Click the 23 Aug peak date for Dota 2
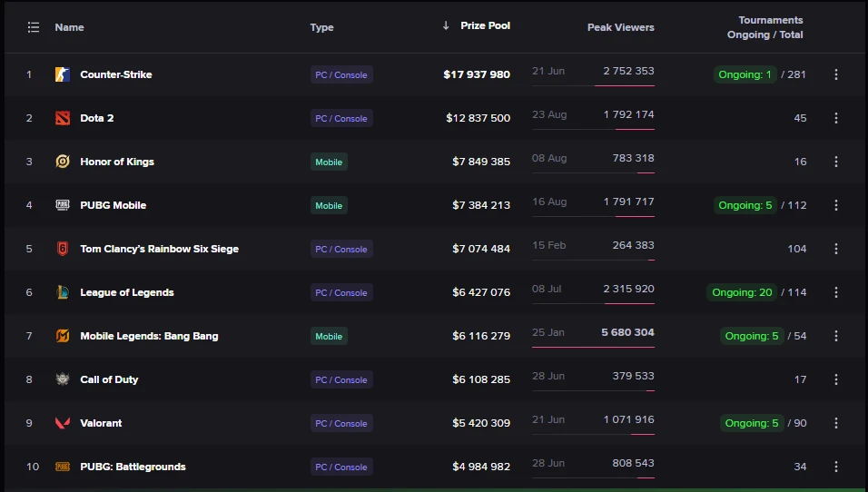Screen dimensions: 868x492 549,114
